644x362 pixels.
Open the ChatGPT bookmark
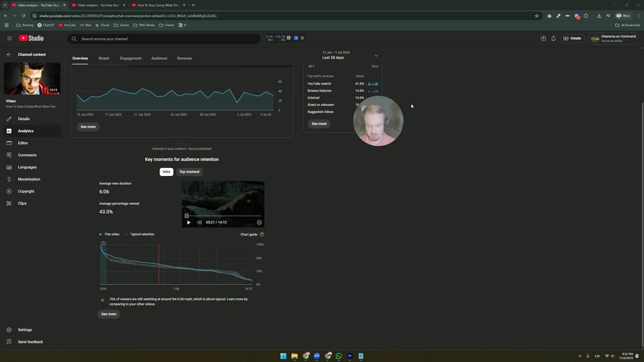46,25
